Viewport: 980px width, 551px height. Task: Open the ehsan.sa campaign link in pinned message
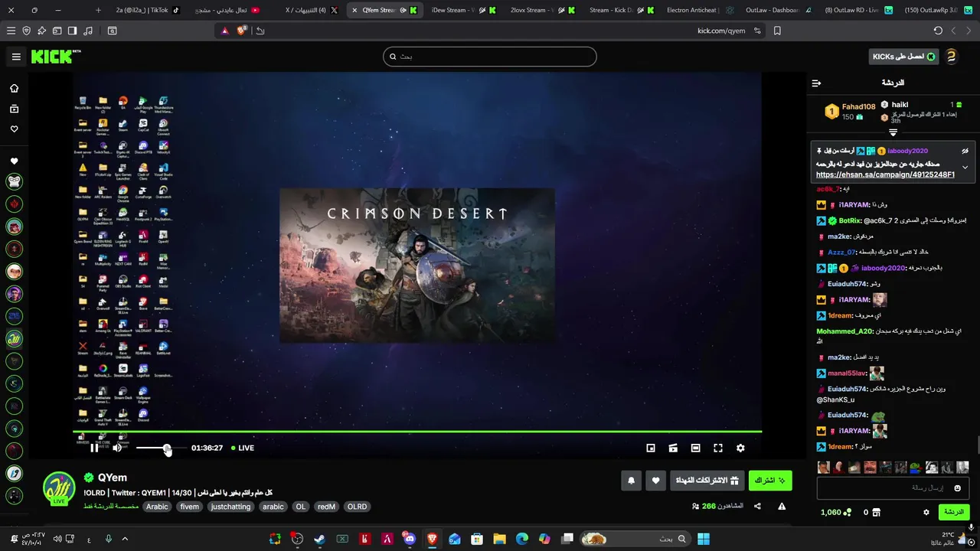click(885, 174)
